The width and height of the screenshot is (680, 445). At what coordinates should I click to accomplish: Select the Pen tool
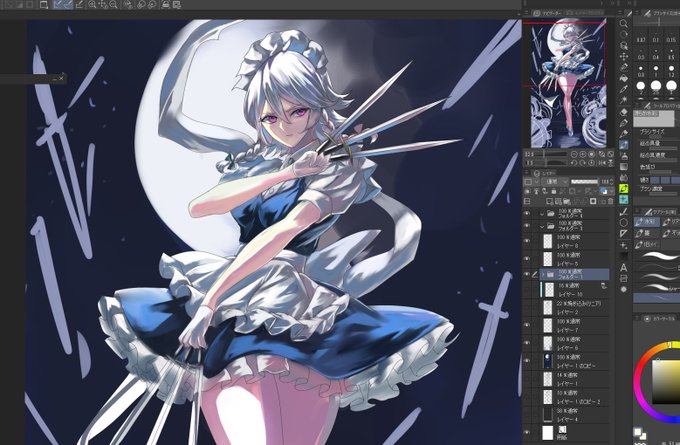(624, 123)
